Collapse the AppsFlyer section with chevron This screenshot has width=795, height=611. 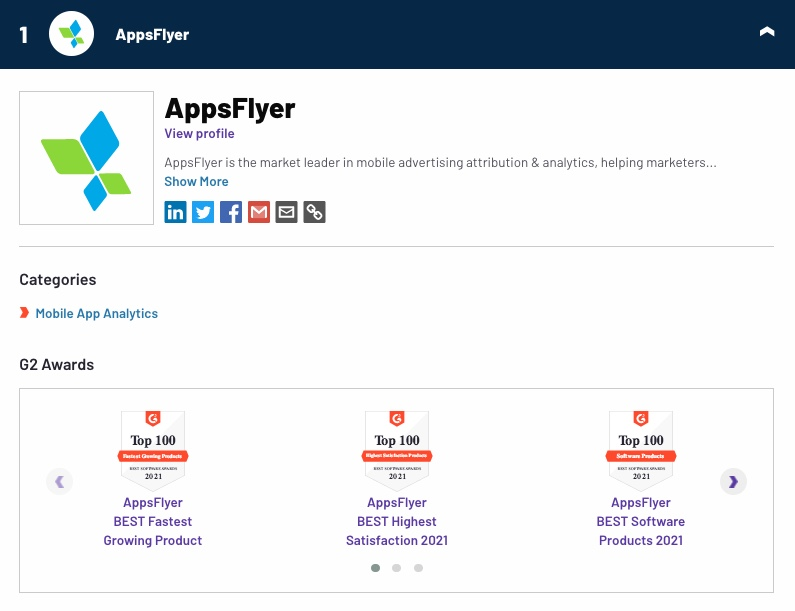point(767,32)
